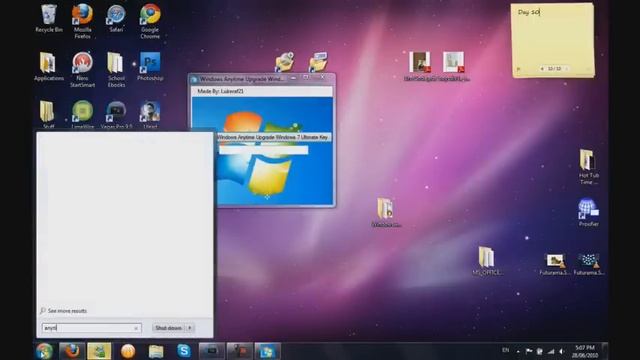Open the rightmost Futurama video file icon

coord(588,264)
